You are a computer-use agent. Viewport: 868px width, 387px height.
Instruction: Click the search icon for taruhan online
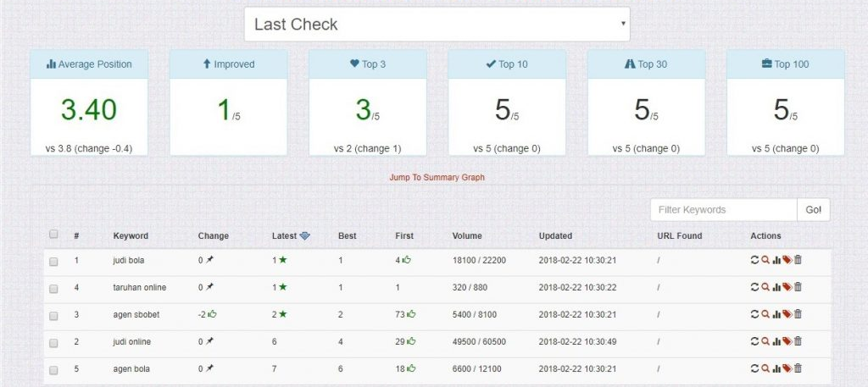(765, 287)
